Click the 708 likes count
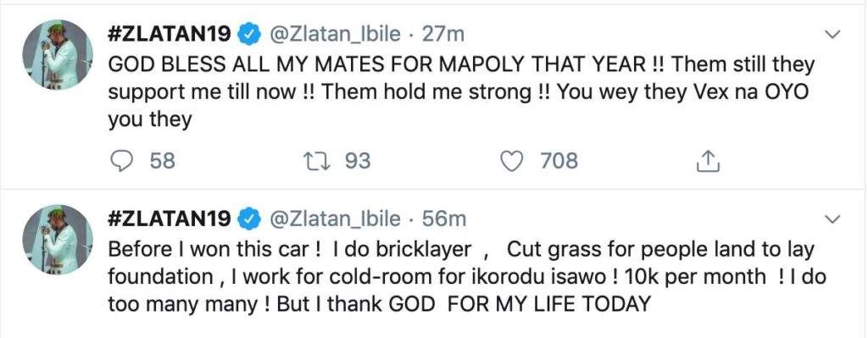The width and height of the screenshot is (868, 338). pyautogui.click(x=559, y=161)
